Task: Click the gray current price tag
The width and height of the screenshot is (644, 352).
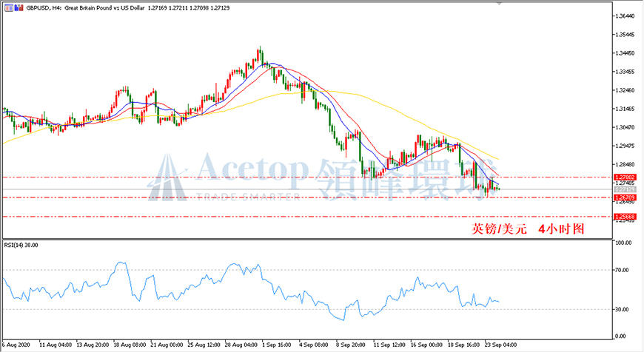Action: point(625,189)
